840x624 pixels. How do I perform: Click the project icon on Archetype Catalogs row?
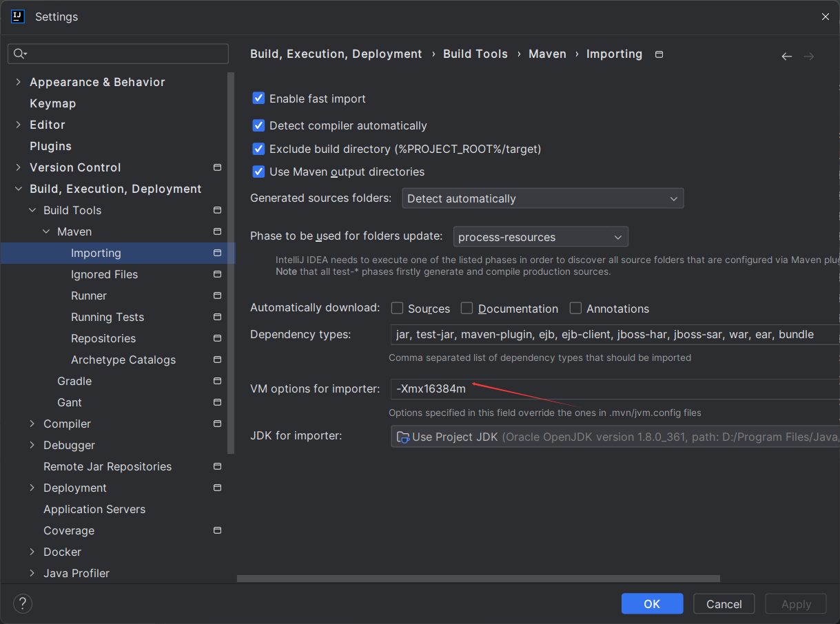(x=218, y=360)
